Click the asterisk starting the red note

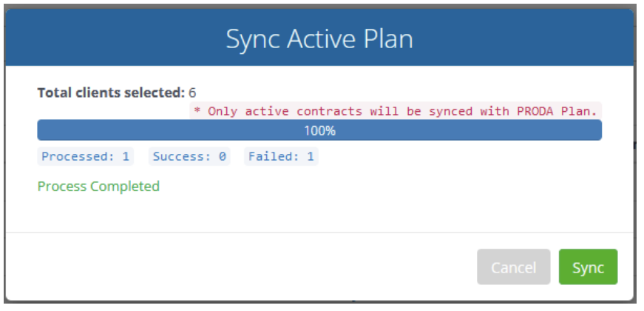tap(197, 110)
